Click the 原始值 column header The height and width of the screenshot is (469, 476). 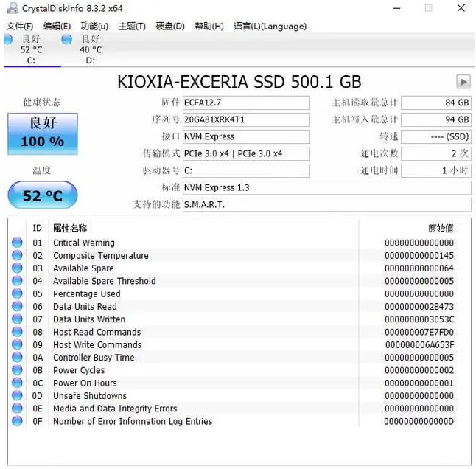click(x=441, y=228)
